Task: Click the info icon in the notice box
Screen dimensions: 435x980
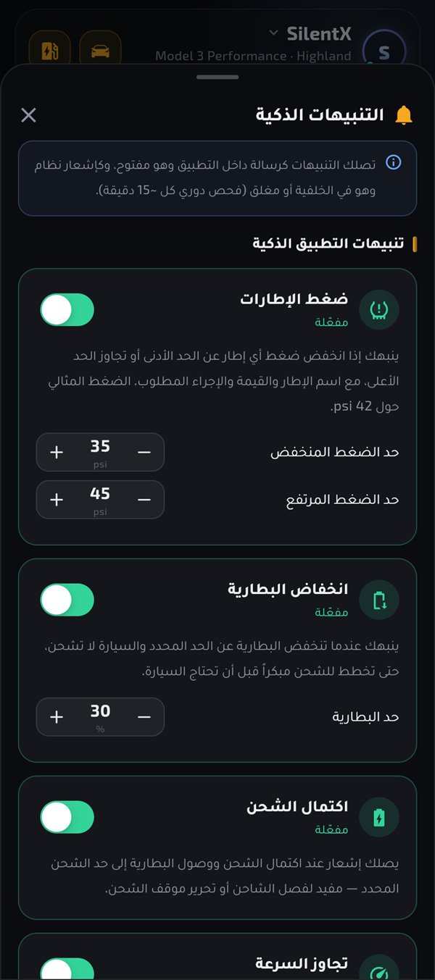Action: [393, 162]
